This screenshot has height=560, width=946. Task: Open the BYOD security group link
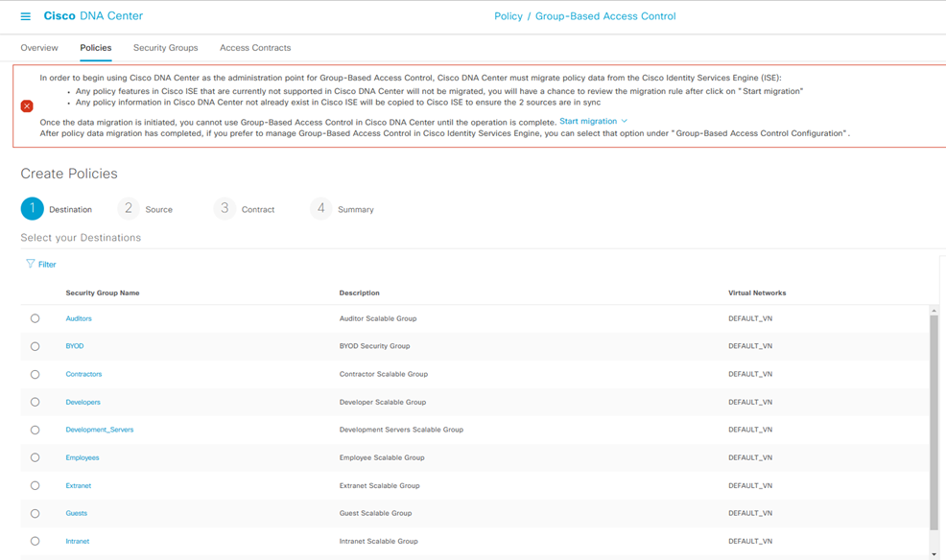pos(75,346)
